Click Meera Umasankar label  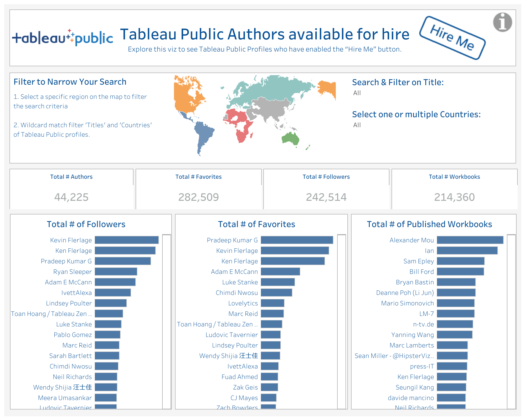pyautogui.click(x=65, y=398)
